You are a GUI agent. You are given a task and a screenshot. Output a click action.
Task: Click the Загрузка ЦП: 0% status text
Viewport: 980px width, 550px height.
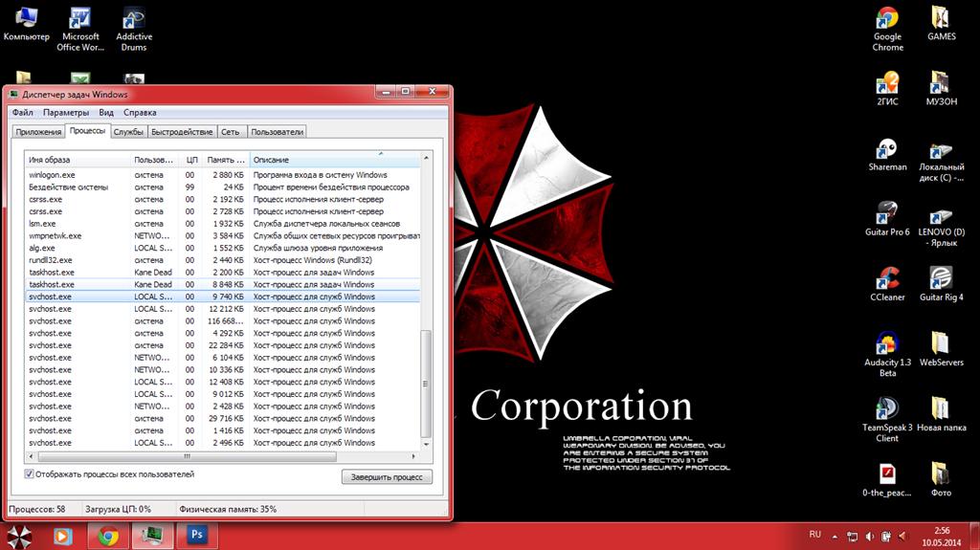click(x=118, y=510)
